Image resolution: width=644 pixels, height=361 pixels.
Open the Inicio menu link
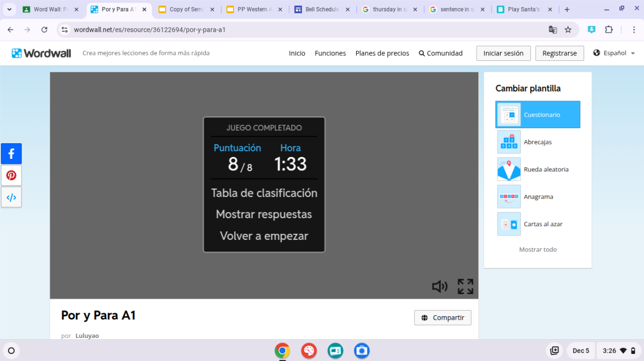(x=297, y=53)
